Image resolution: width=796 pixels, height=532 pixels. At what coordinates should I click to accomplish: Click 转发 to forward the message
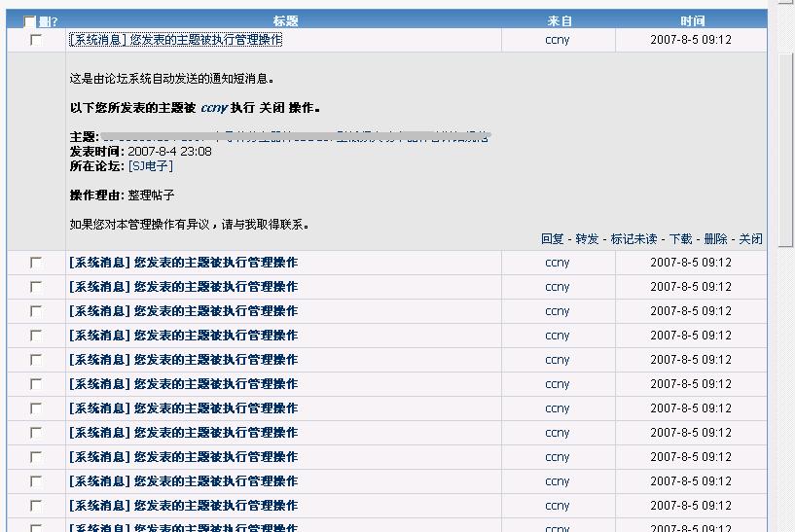pos(587,239)
